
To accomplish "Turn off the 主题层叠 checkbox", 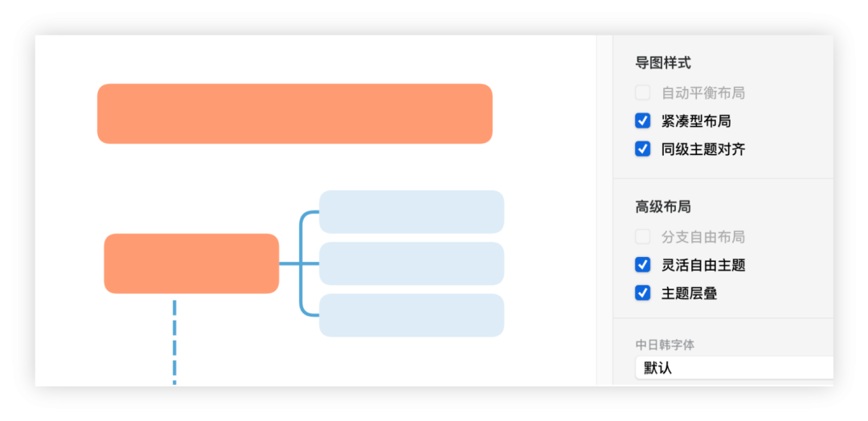I will [642, 293].
